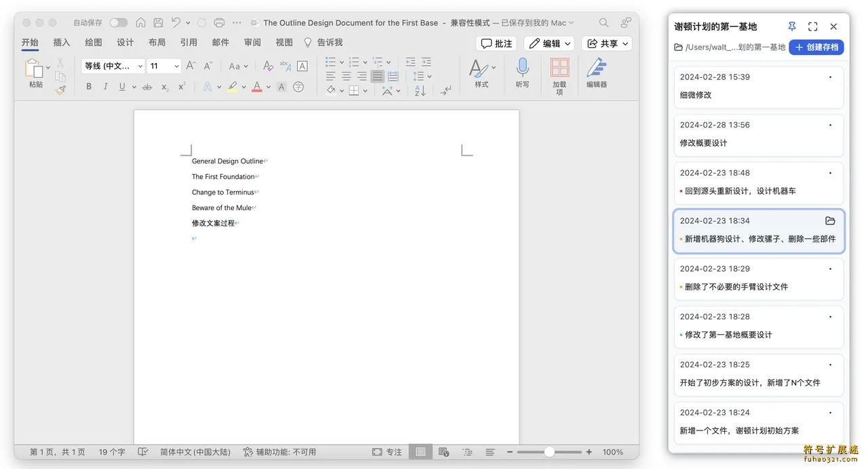Go to the 引用 ribbon tab
The image size is (868, 469).
click(x=189, y=42)
